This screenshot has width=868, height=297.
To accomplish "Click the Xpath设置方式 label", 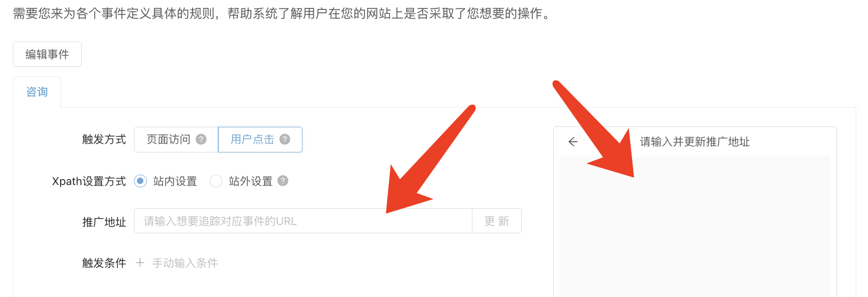I will pyautogui.click(x=89, y=182).
